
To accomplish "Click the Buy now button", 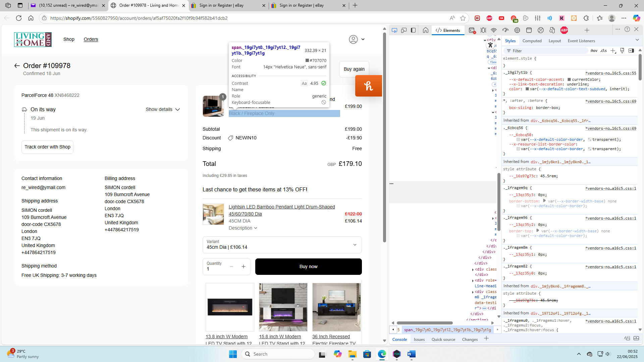I will pos(308,266).
